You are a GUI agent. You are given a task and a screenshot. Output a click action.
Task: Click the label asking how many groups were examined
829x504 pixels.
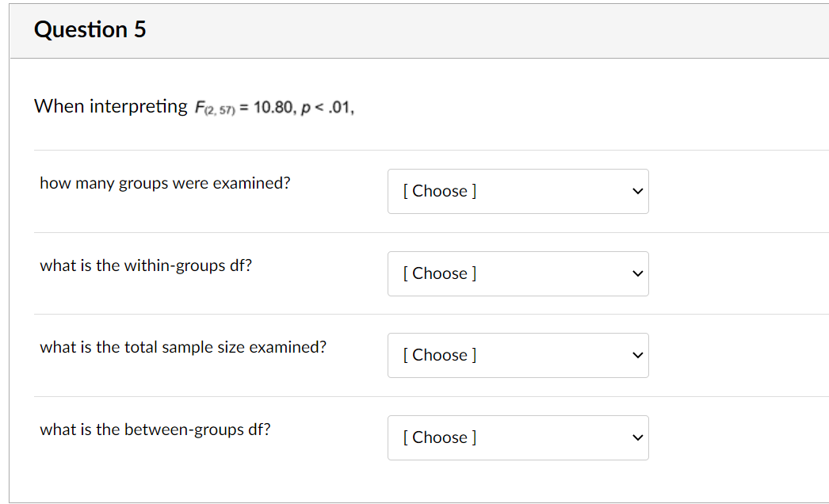click(x=165, y=183)
